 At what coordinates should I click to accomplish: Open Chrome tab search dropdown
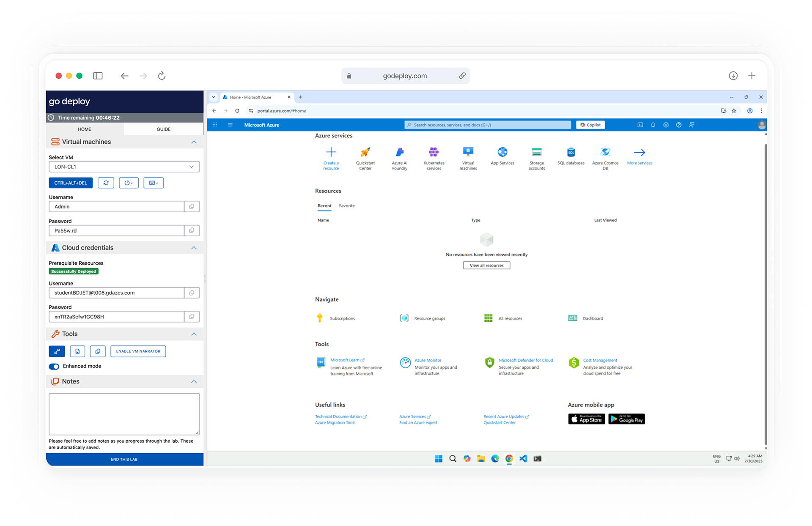214,97
